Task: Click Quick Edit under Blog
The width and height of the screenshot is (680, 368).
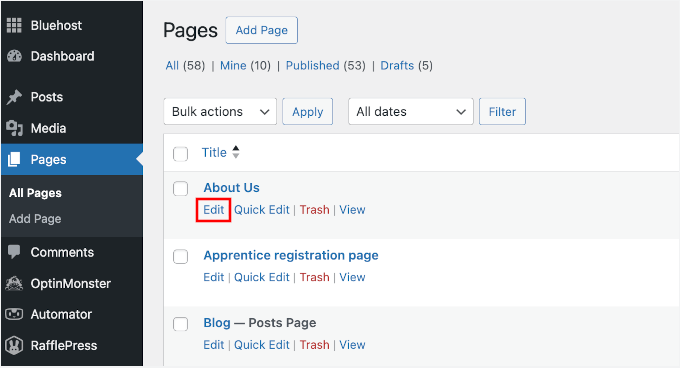Action: click(262, 345)
